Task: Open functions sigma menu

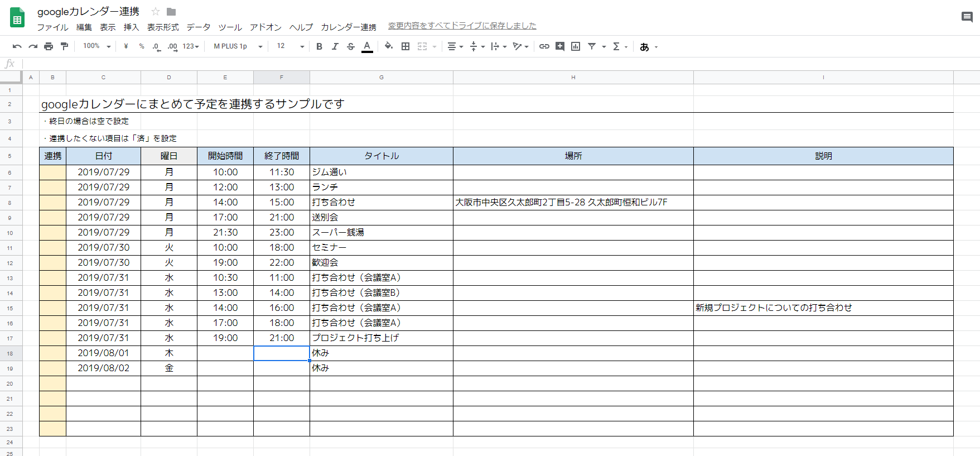Action: point(620,46)
